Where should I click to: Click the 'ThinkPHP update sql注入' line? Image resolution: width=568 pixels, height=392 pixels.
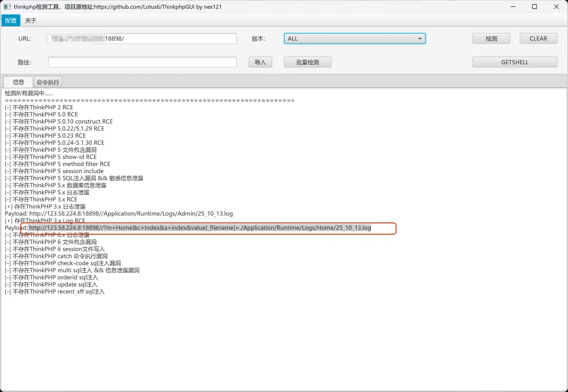tap(51, 284)
